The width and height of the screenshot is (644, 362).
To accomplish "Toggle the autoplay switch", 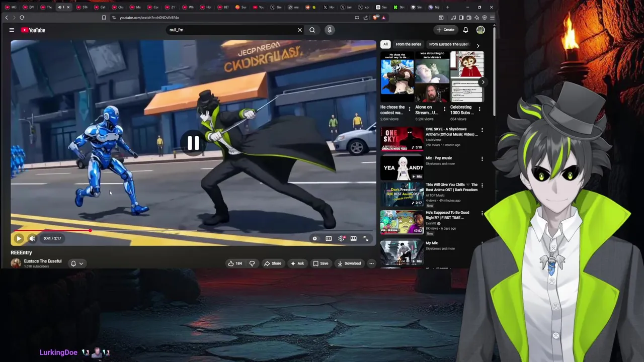I will 314,239.
